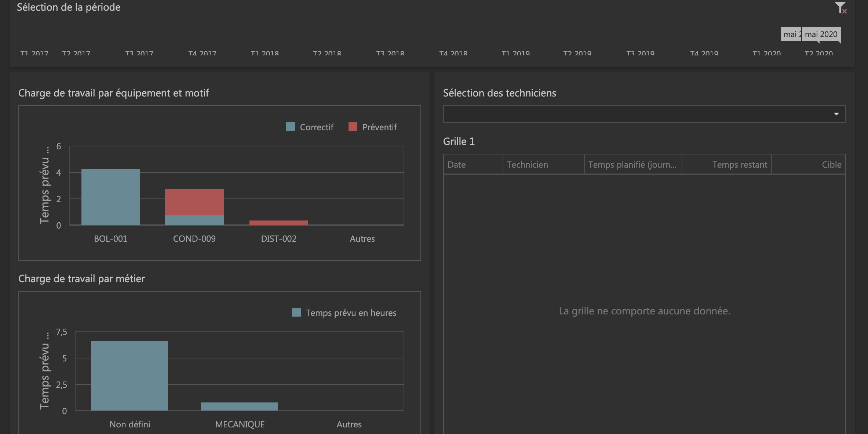Screen dimensions: 868x434
Task: Click T2 2019 on period timeline
Action: point(577,54)
